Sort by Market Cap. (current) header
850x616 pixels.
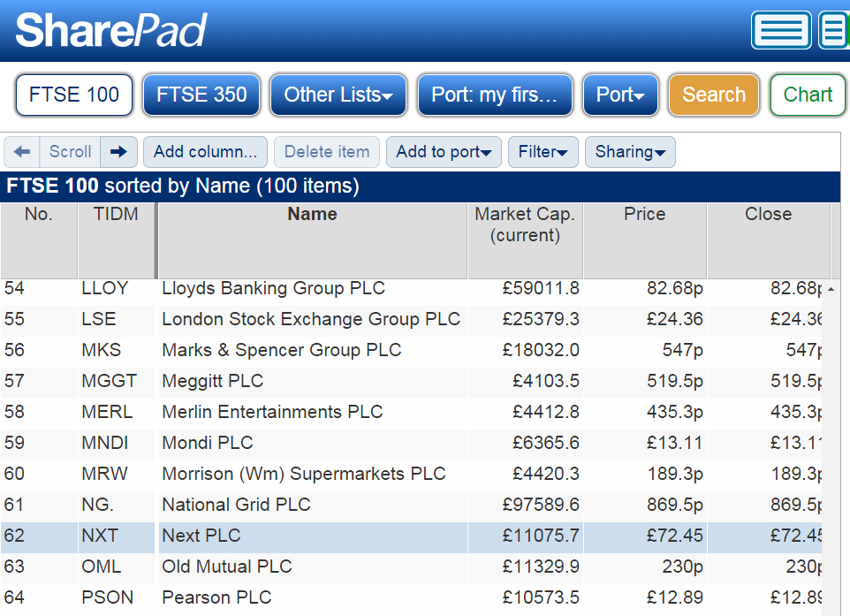click(525, 240)
